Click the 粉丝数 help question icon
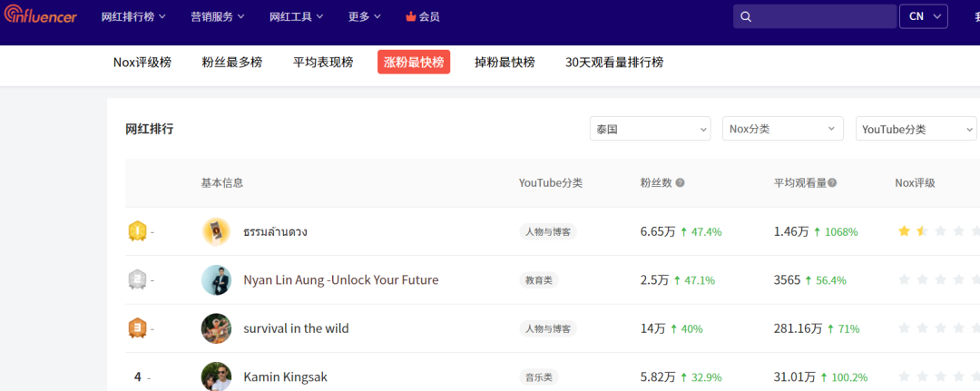980x391 pixels. click(x=680, y=183)
